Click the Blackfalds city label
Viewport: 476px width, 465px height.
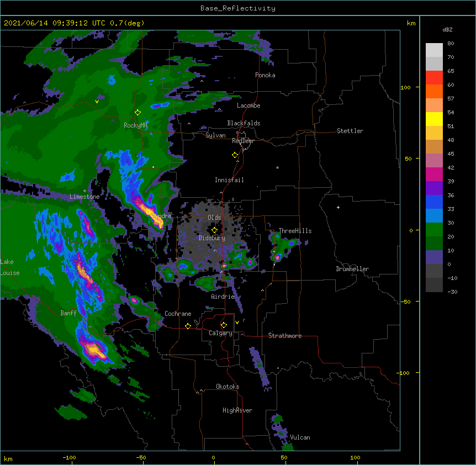[x=244, y=123]
